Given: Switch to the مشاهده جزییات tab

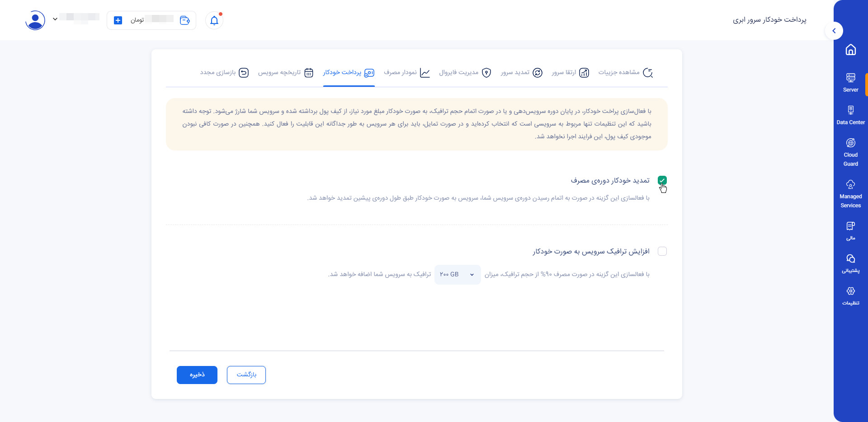Looking at the screenshot, I should [625, 73].
